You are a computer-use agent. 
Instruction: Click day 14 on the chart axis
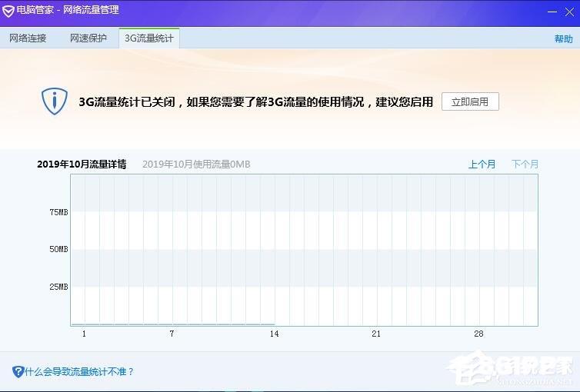pyautogui.click(x=274, y=334)
